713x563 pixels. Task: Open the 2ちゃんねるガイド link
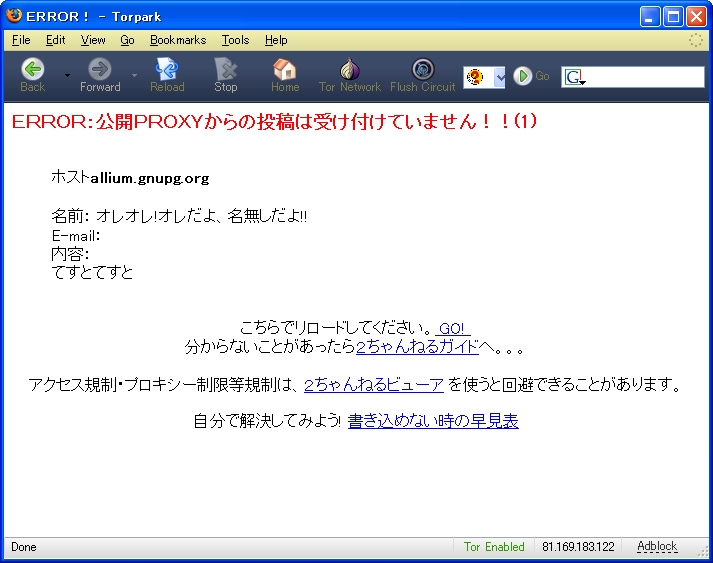(x=417, y=347)
